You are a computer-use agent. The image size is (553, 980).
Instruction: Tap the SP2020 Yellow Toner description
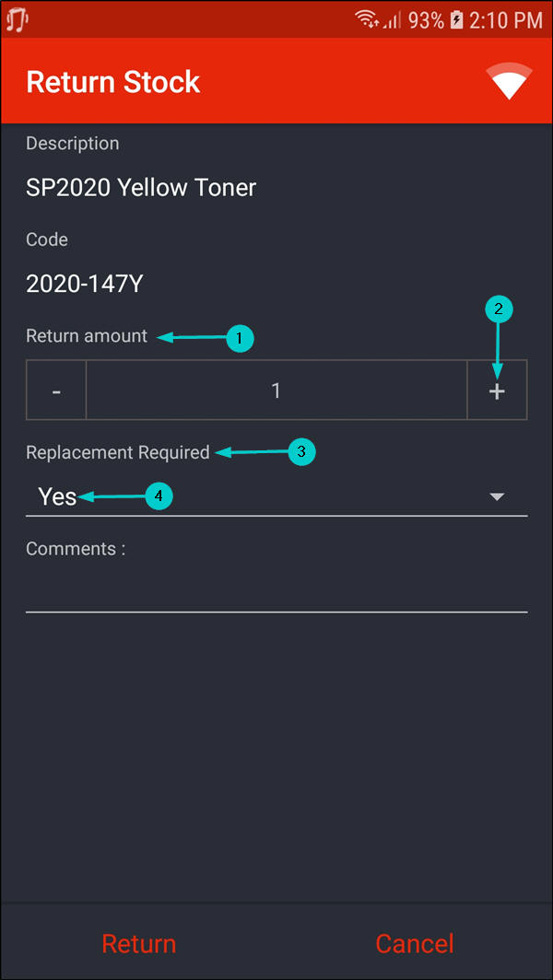pos(141,188)
